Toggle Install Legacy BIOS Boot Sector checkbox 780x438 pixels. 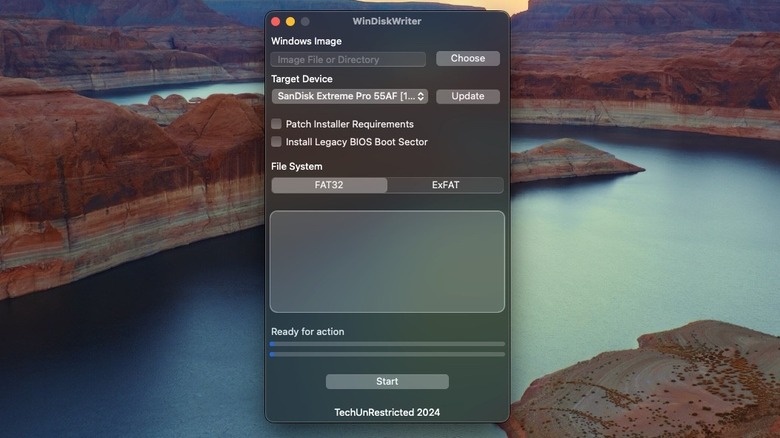(276, 142)
